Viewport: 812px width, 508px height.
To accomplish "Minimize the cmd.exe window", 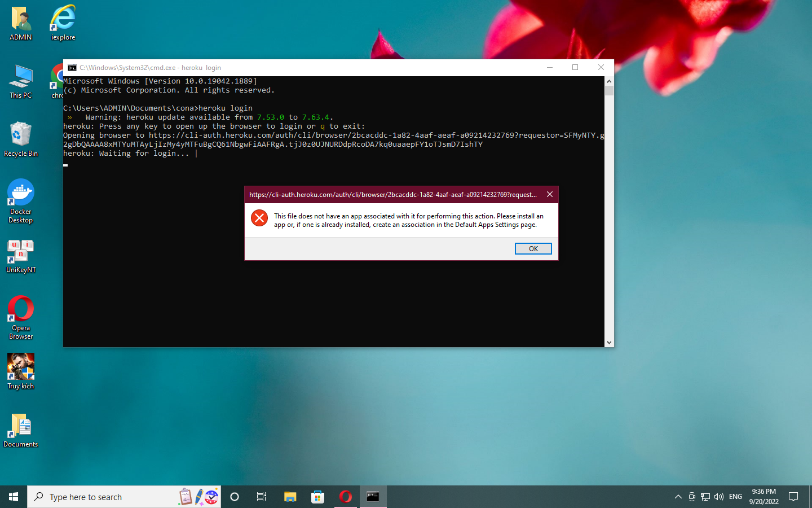I will (x=550, y=67).
